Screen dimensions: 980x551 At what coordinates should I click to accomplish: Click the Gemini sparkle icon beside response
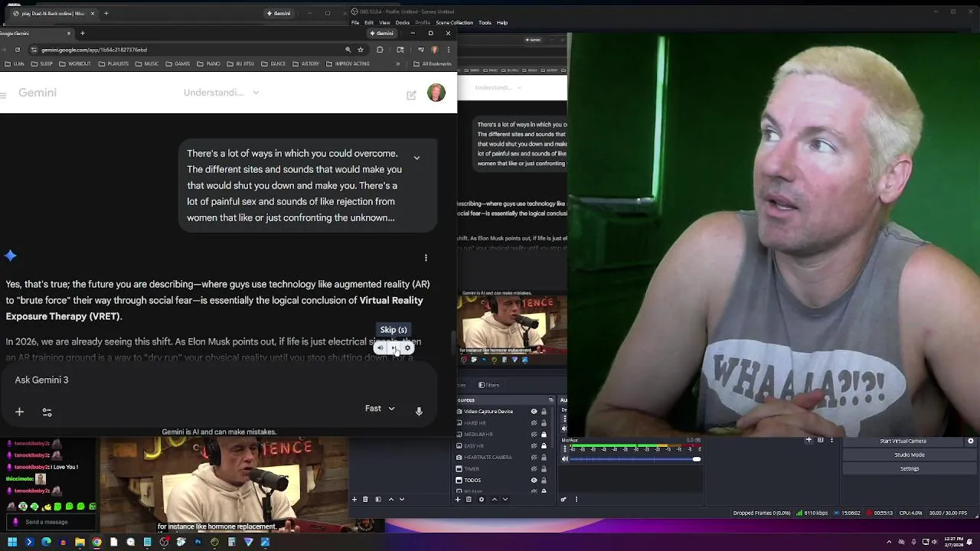click(x=11, y=256)
